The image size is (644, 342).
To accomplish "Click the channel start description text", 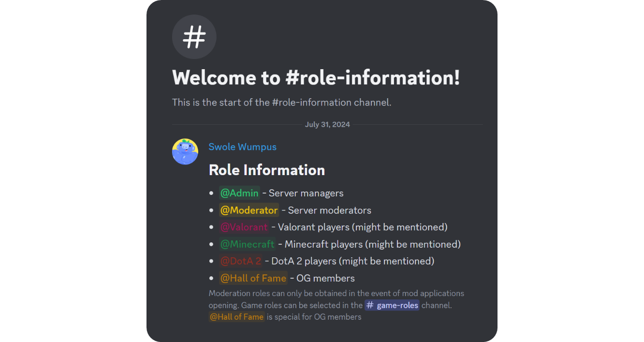I will 281,102.
